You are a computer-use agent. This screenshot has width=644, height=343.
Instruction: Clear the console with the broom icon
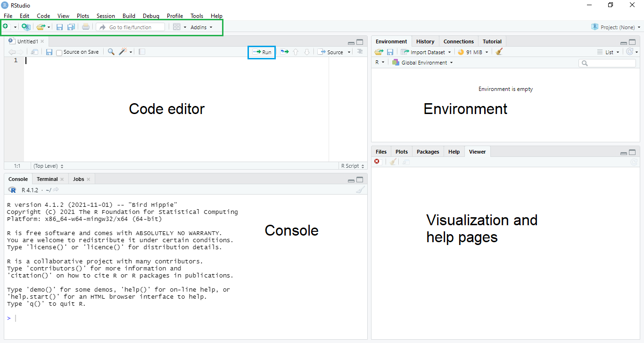[361, 190]
